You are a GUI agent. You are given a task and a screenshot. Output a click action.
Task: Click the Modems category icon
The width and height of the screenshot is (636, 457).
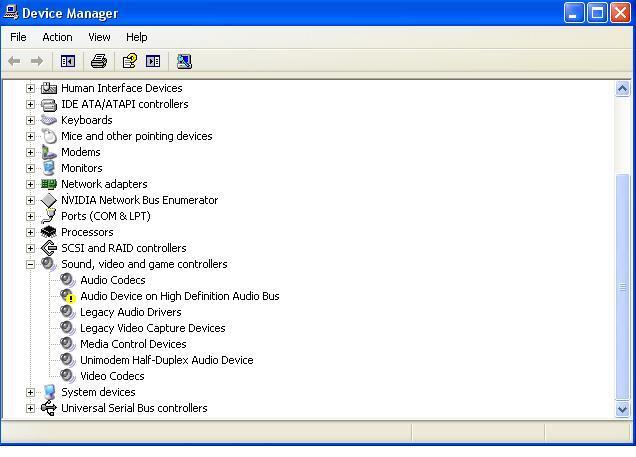[x=49, y=152]
